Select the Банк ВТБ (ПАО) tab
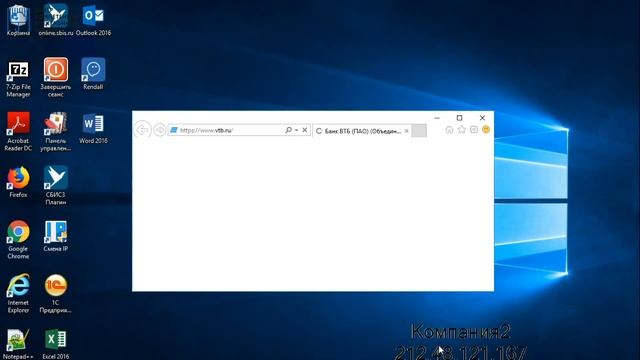Screen dimensions: 640x360 [362, 131]
